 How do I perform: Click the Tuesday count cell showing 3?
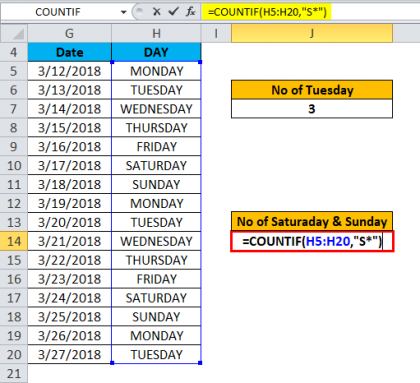coord(312,109)
